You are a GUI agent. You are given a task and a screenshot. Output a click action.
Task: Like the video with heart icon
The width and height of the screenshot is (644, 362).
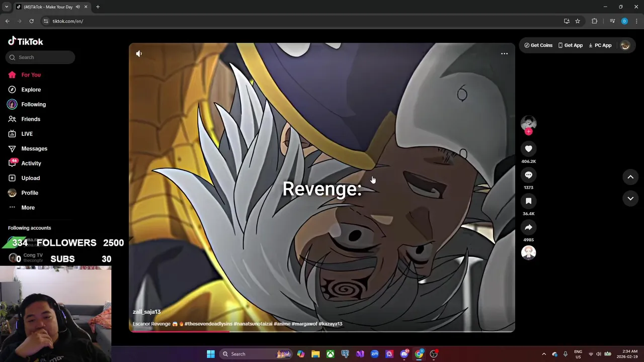point(528,149)
